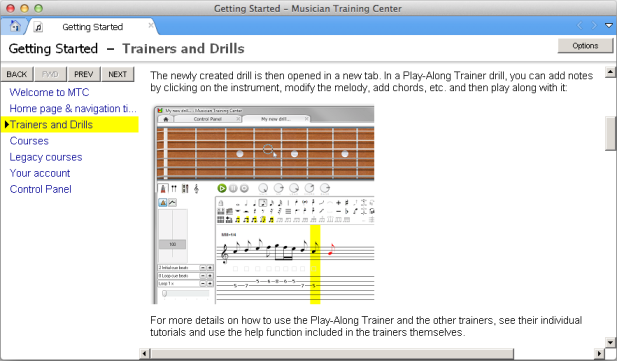Screen dimensions: 617x361
Task: Close the Getting Started tab
Action: (x=151, y=26)
